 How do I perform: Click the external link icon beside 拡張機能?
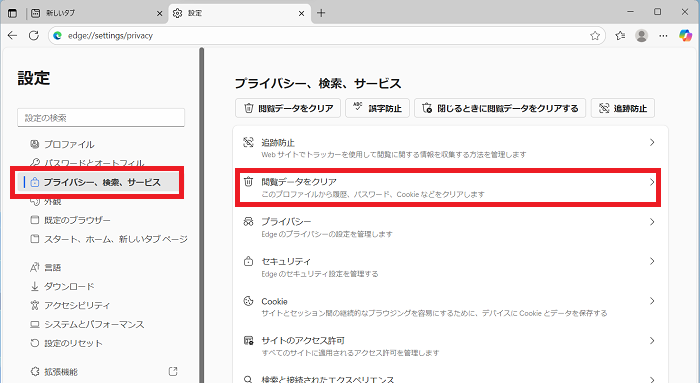pyautogui.click(x=173, y=371)
